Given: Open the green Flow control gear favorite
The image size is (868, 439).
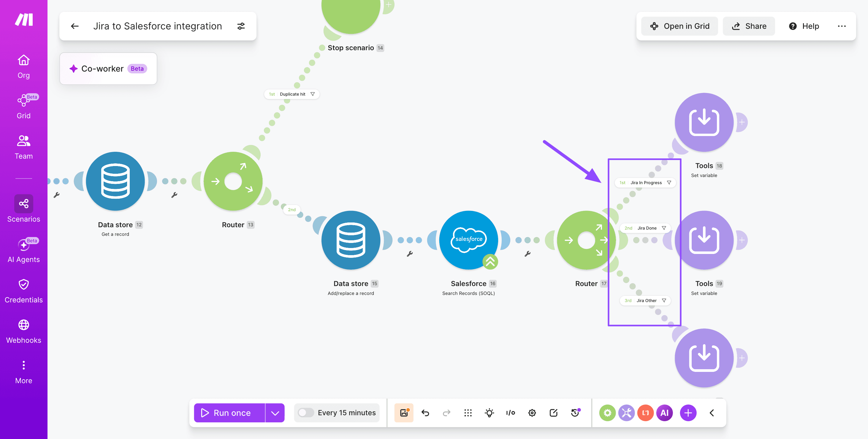Looking at the screenshot, I should [607, 413].
